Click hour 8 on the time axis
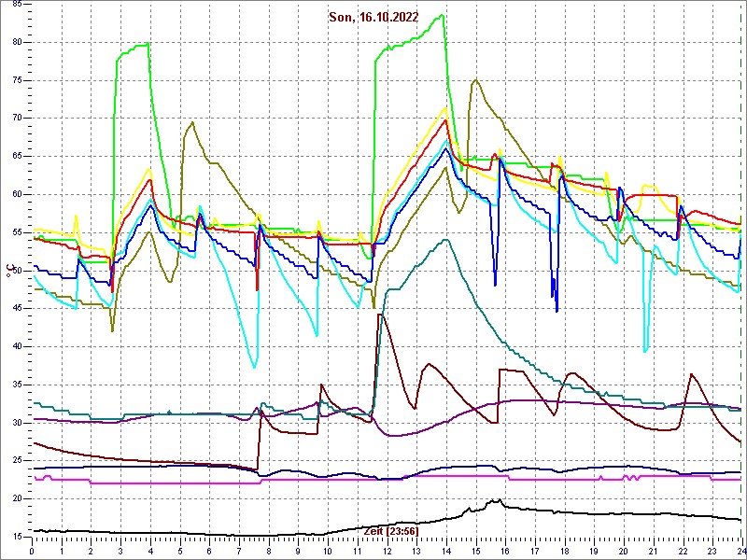747x560 pixels. (268, 553)
